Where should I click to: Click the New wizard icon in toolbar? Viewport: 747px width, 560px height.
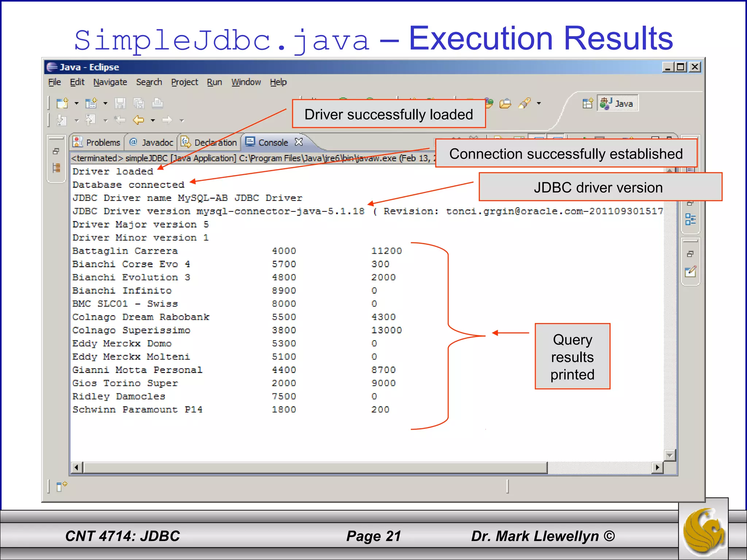coord(62,104)
